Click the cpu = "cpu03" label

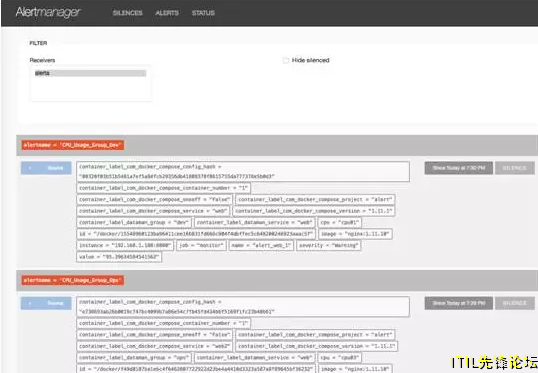click(x=340, y=358)
